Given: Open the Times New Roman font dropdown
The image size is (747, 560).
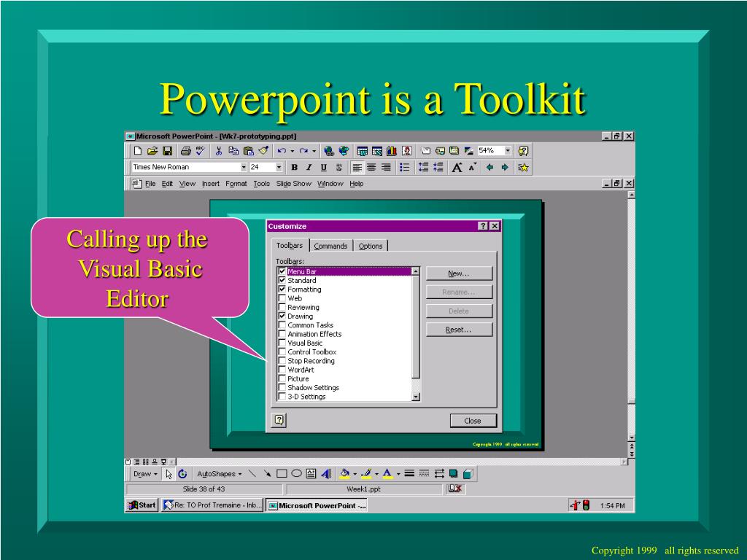Looking at the screenshot, I should (244, 167).
